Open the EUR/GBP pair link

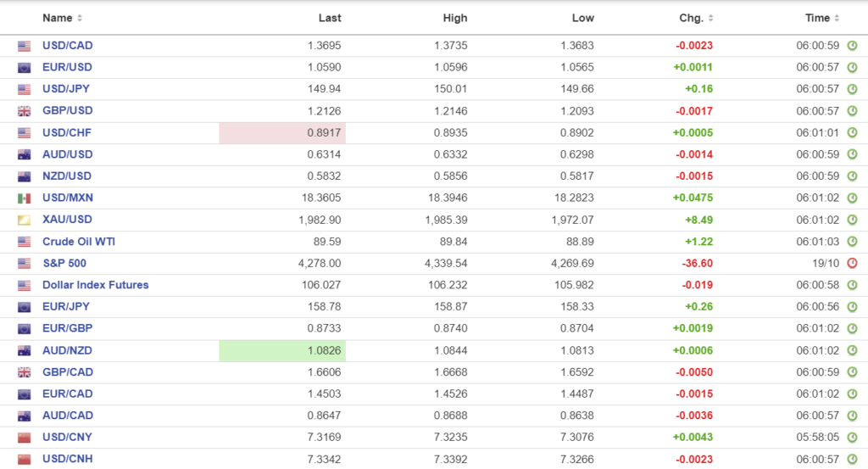(x=67, y=329)
